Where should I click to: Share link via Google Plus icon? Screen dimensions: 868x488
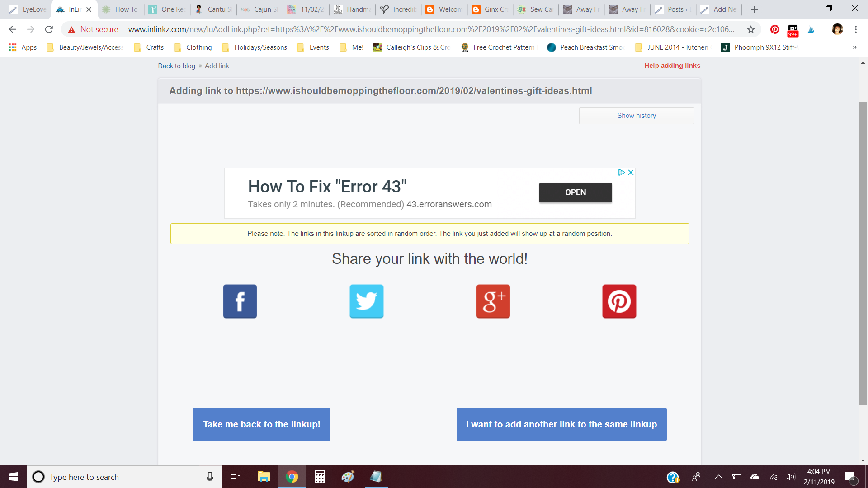(x=493, y=301)
